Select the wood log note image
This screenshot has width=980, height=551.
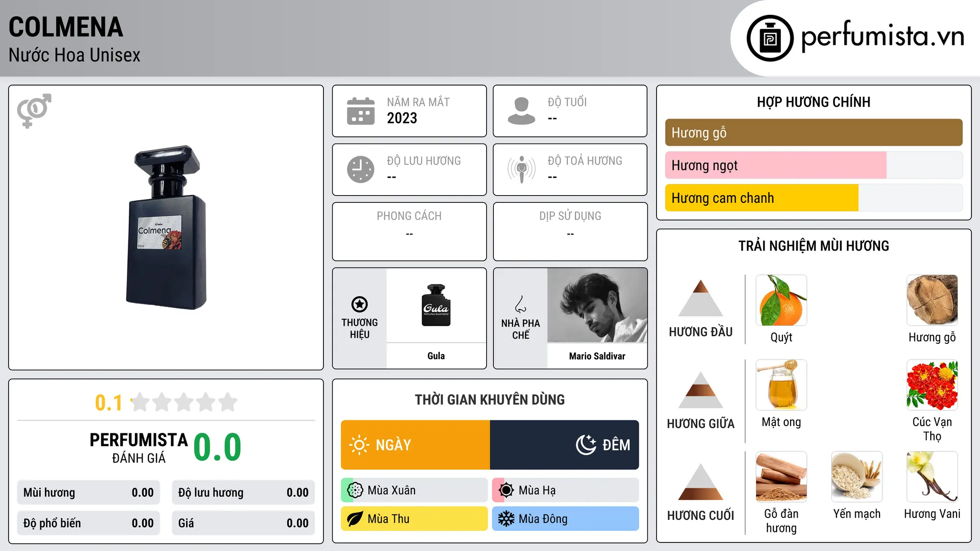click(x=932, y=300)
